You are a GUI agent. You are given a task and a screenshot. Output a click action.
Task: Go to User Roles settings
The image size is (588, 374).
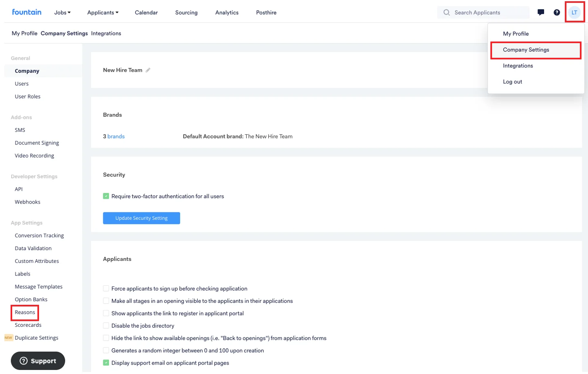coord(28,96)
